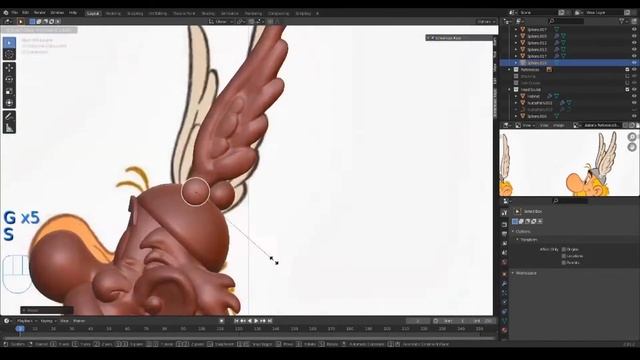Select the Transform tool
Image resolution: width=640 pixels, height=360 pixels.
point(9,103)
